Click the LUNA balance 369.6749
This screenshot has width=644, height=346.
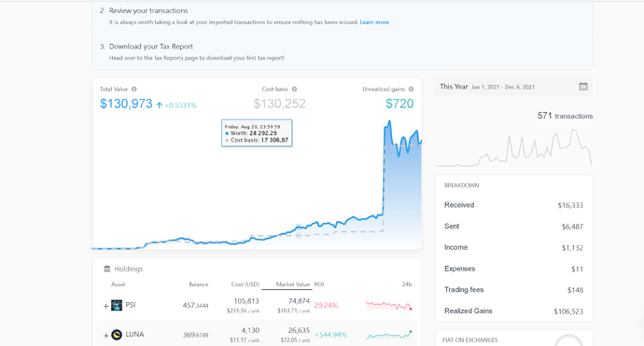195,335
